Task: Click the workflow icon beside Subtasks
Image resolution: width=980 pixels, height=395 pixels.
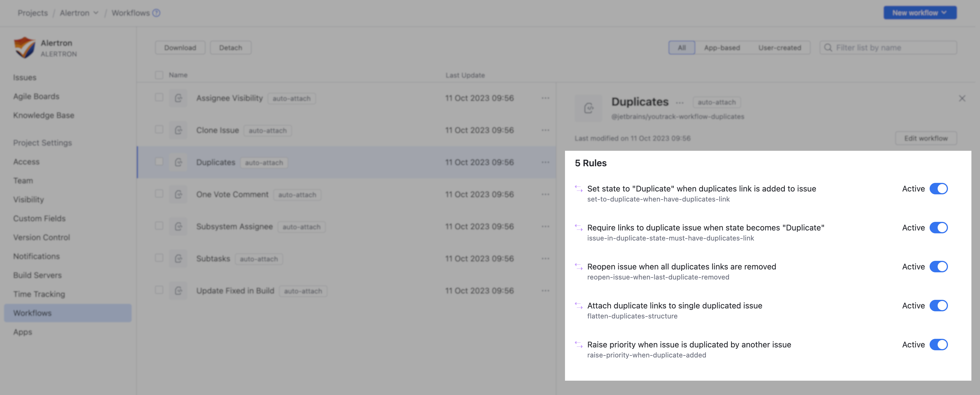Action: pos(178,258)
